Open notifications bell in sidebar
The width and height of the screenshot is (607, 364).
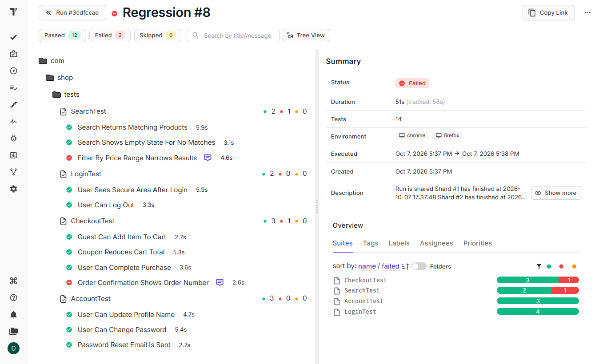(13, 315)
